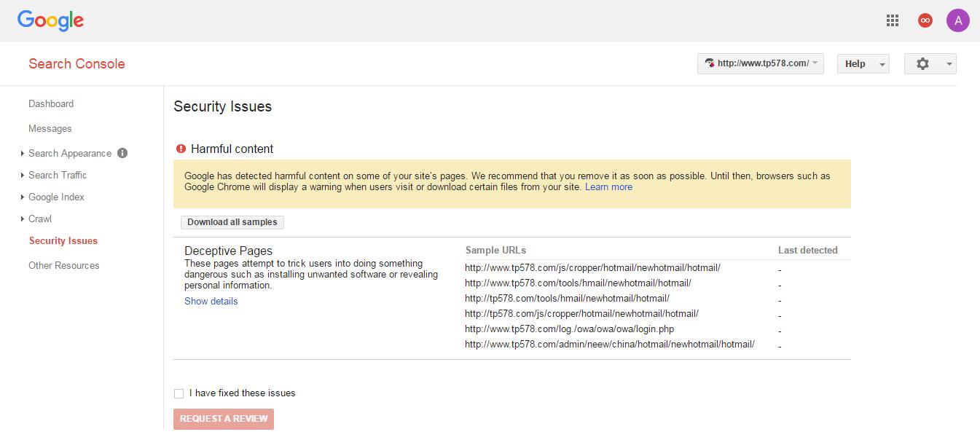Click the Learn more link

click(608, 186)
